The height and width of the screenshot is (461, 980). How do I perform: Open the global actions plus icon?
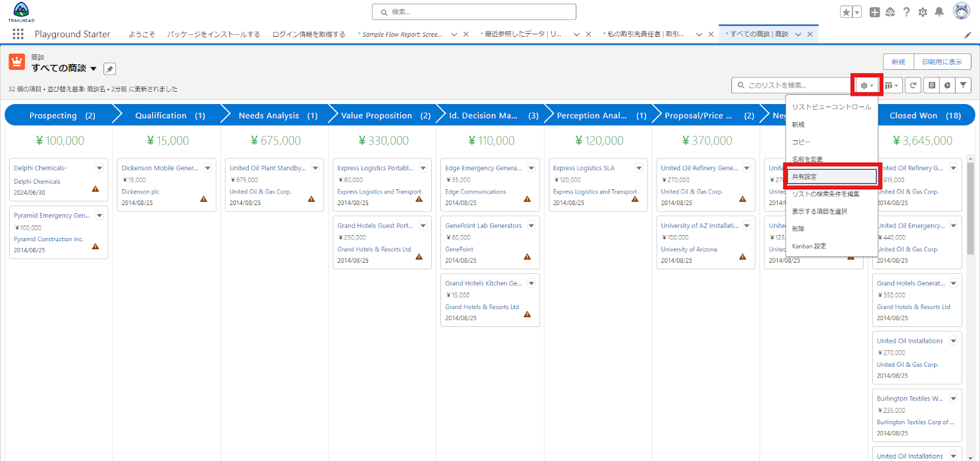click(x=875, y=12)
